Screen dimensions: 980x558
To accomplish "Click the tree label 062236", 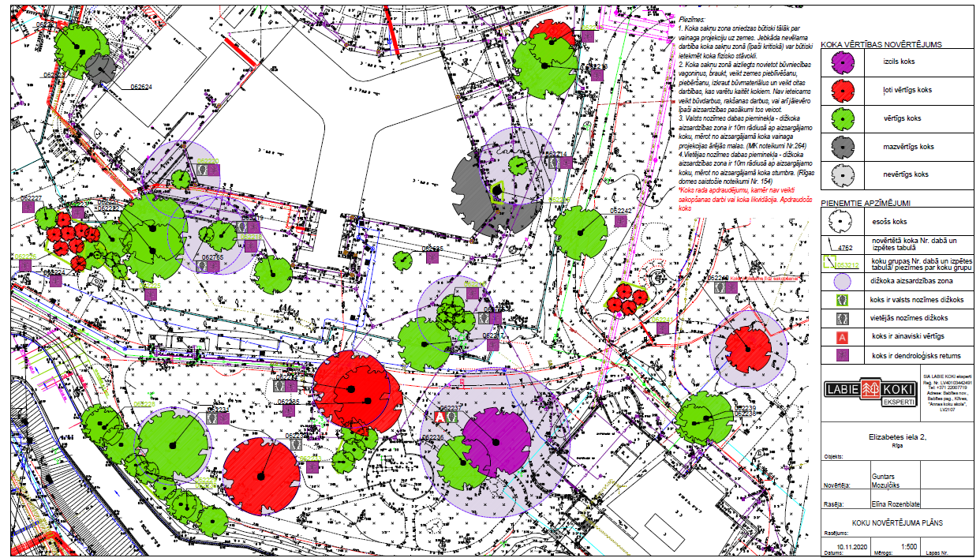I will (x=433, y=437).
